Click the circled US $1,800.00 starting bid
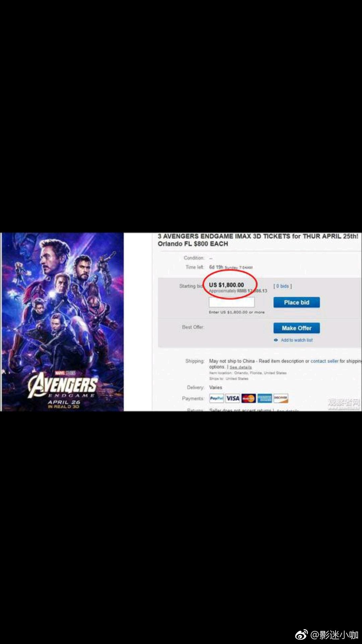 coord(227,285)
